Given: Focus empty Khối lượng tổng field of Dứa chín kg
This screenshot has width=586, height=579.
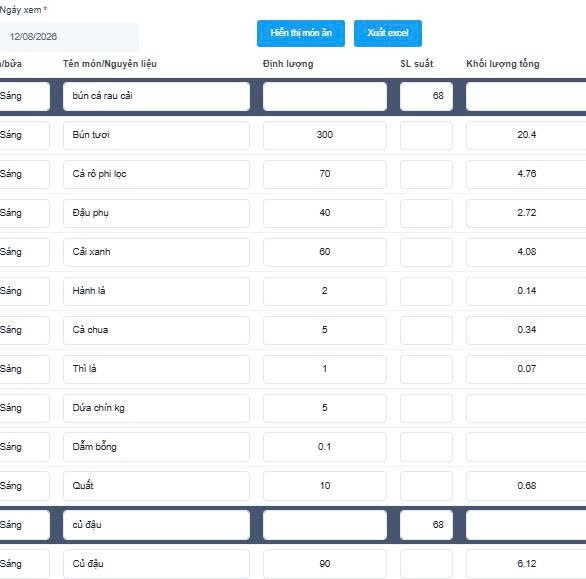Looking at the screenshot, I should [x=526, y=408].
